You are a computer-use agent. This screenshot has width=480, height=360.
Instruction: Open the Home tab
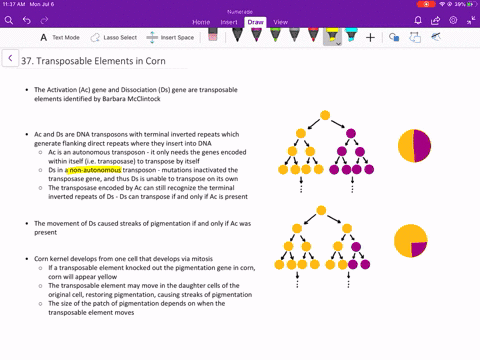pyautogui.click(x=201, y=22)
